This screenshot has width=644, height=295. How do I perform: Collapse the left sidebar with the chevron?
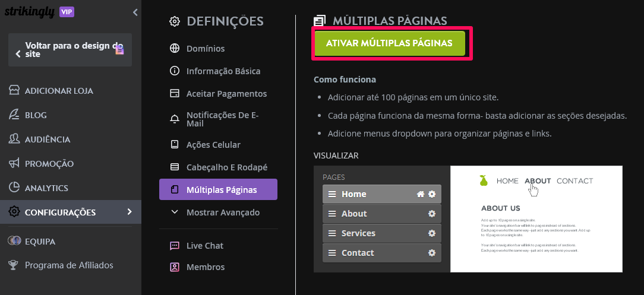click(135, 12)
